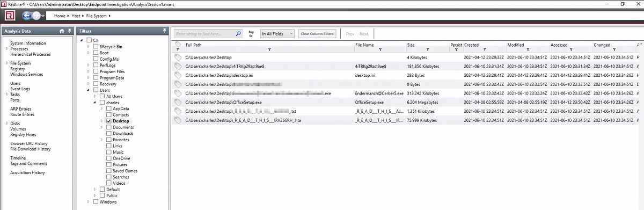Expand the Windows folder node
The width and height of the screenshot is (644, 210).
tap(89, 202)
